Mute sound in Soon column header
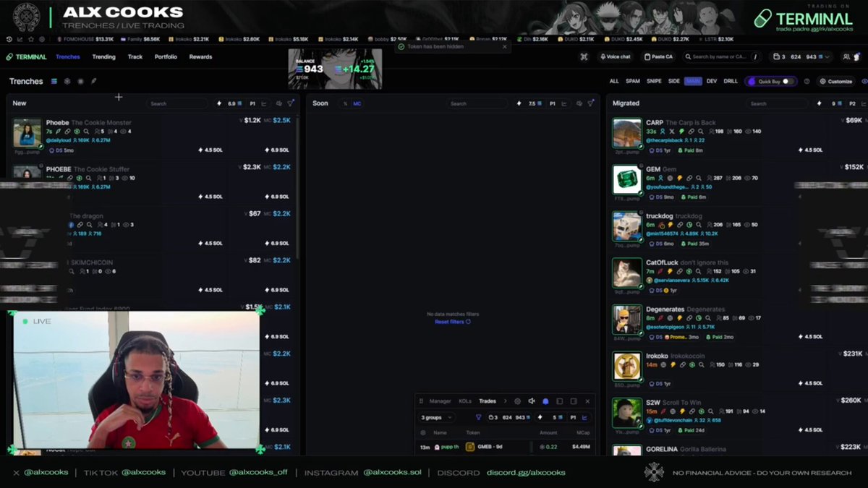Screen dimensions: 868x488 tap(579, 103)
